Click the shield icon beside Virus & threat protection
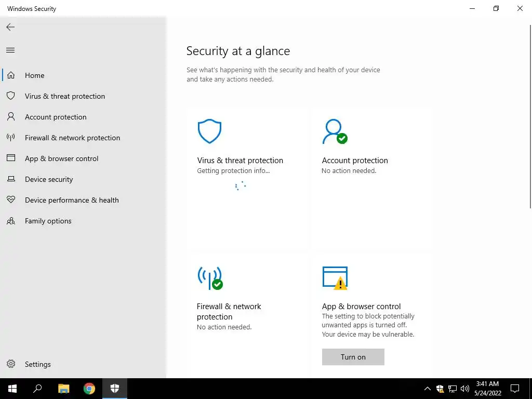Image resolution: width=532 pixels, height=399 pixels. click(11, 96)
